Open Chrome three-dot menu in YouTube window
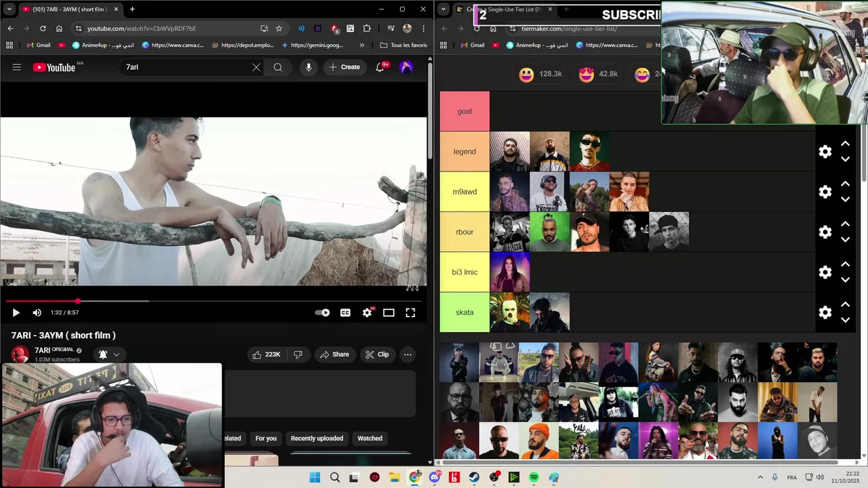Image resolution: width=868 pixels, height=488 pixels. [x=424, y=28]
